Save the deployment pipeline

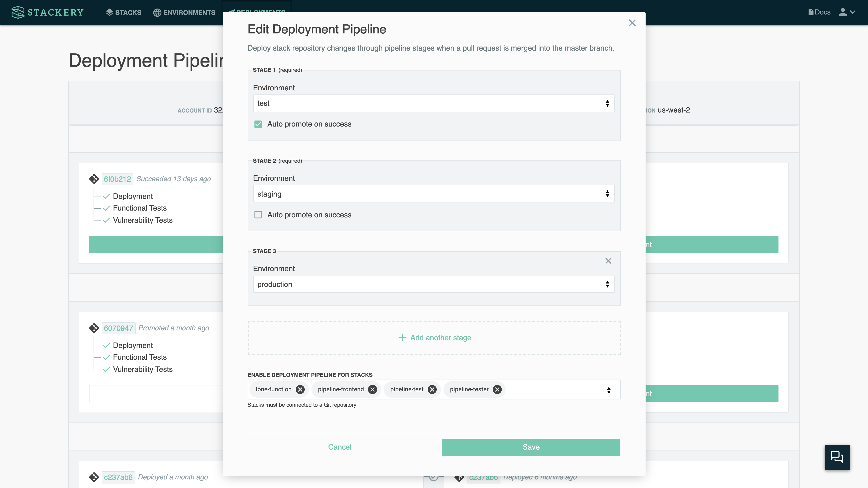pyautogui.click(x=531, y=447)
